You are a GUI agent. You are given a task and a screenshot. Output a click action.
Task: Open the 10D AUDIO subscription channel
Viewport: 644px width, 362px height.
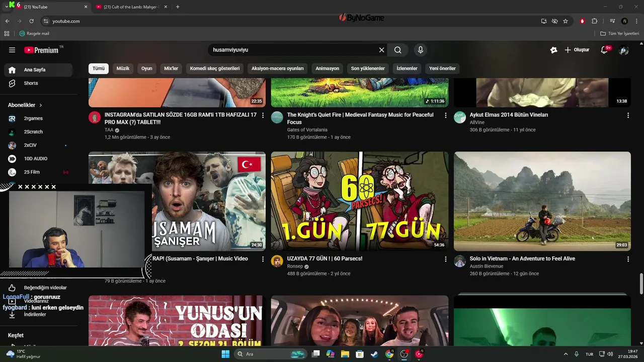pyautogui.click(x=38, y=158)
